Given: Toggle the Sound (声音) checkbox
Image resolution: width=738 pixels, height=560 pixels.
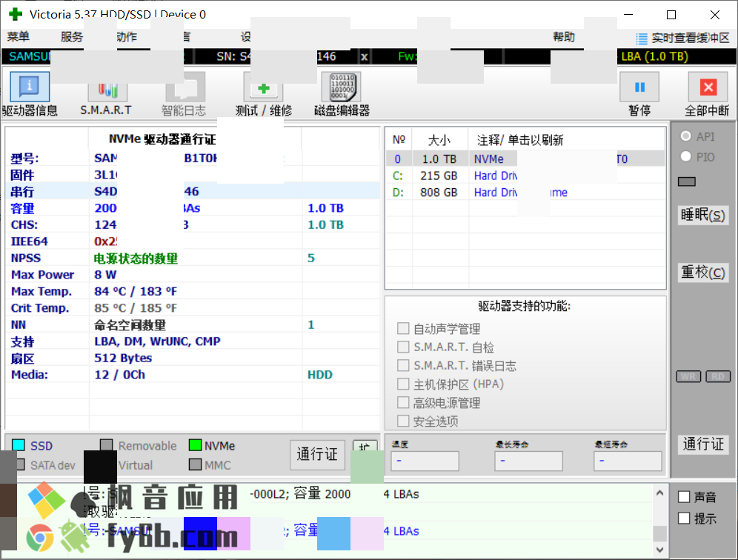Looking at the screenshot, I should click(684, 496).
